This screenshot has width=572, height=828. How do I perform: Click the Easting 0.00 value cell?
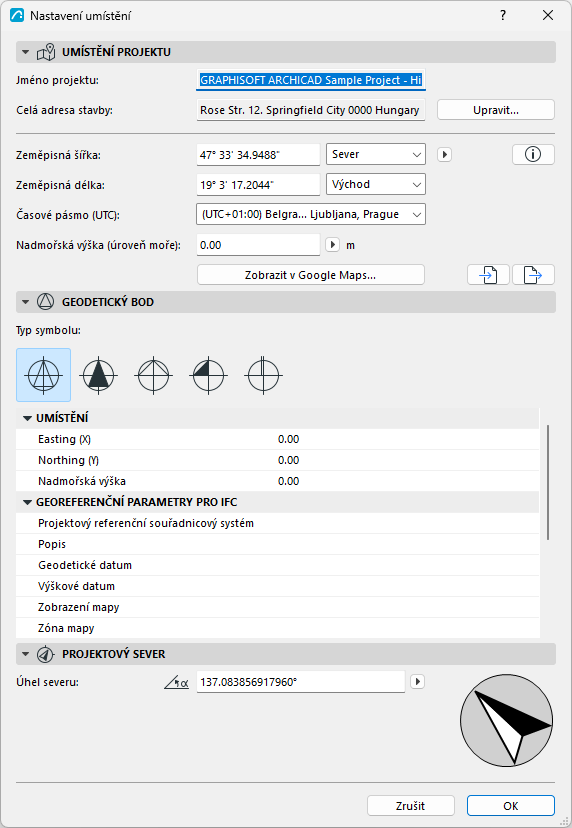[288, 439]
